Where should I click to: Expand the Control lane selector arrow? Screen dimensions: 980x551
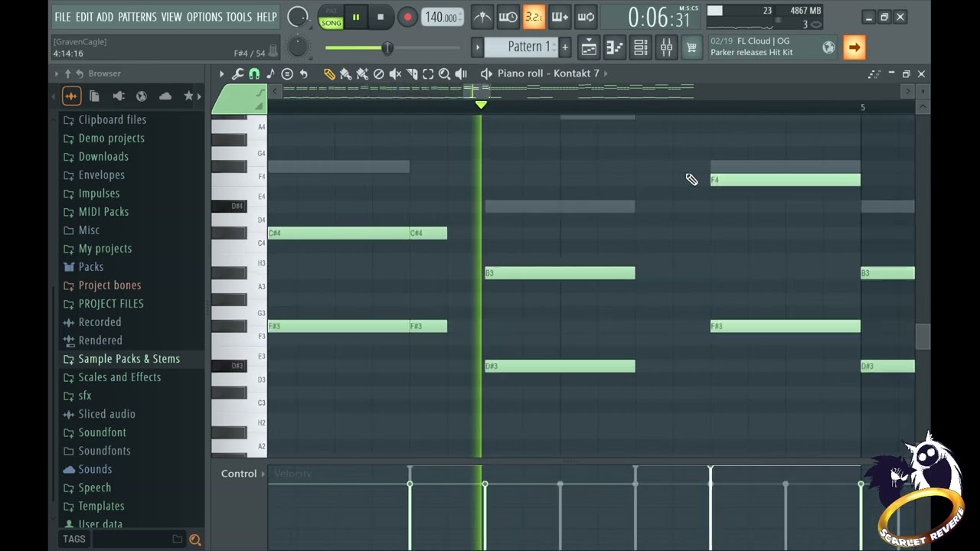pyautogui.click(x=263, y=474)
